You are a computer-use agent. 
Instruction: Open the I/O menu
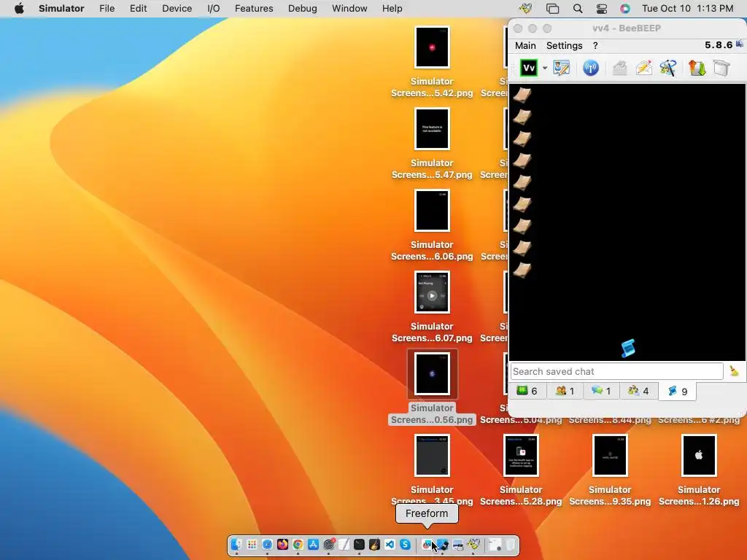click(x=214, y=9)
